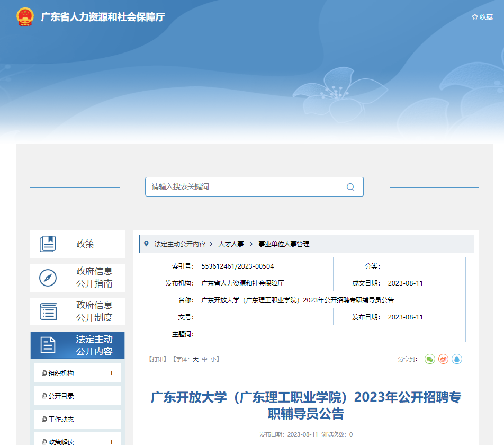Share article via QQ icon

[456, 359]
